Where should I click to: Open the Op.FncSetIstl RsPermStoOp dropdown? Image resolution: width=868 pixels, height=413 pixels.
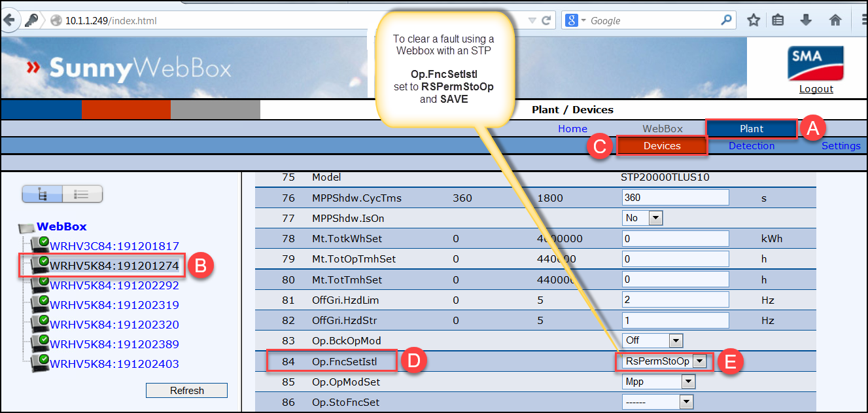click(700, 361)
